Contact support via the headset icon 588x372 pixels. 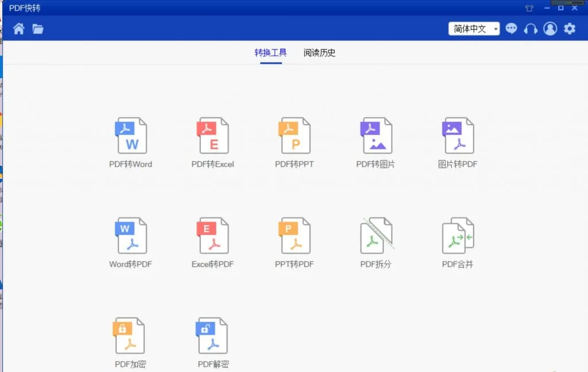point(531,29)
